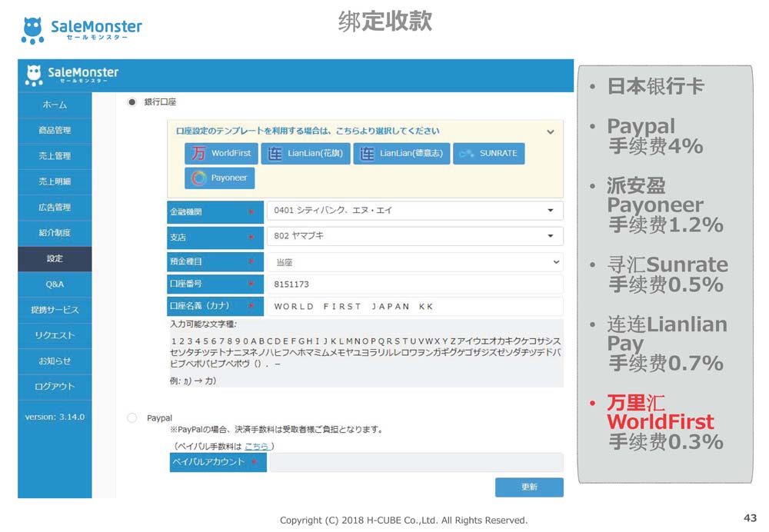This screenshot has height=532, width=769.
Task: Open 商品管理 in the sidebar
Action: (x=55, y=131)
